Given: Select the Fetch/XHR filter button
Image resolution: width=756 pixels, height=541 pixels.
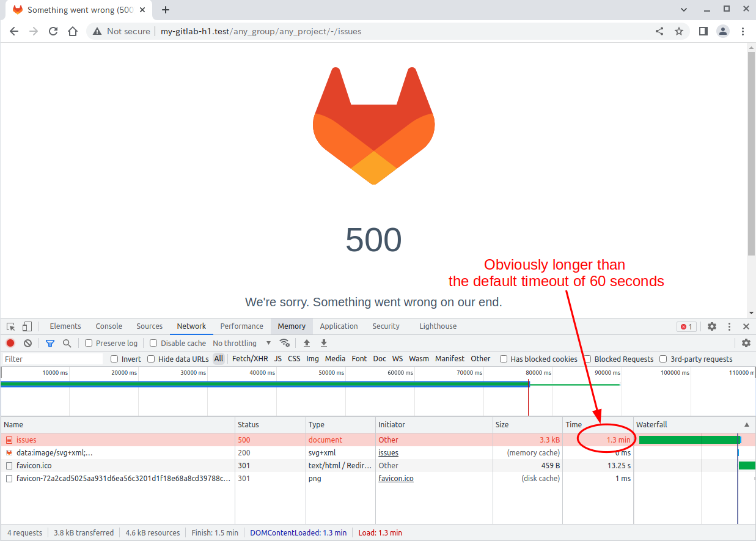Looking at the screenshot, I should pos(250,359).
